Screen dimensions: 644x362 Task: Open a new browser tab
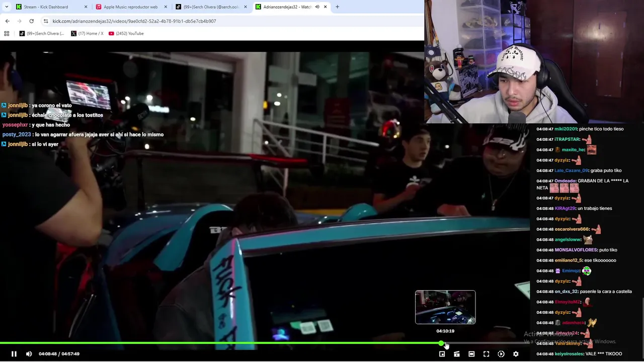tap(337, 7)
